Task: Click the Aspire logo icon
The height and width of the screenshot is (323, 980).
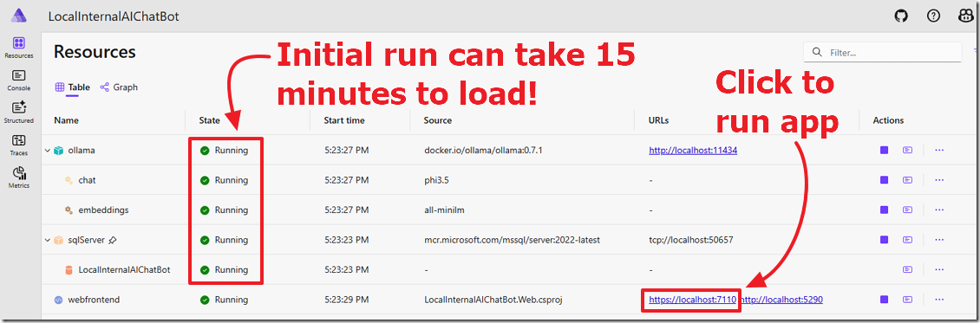Action: (19, 16)
